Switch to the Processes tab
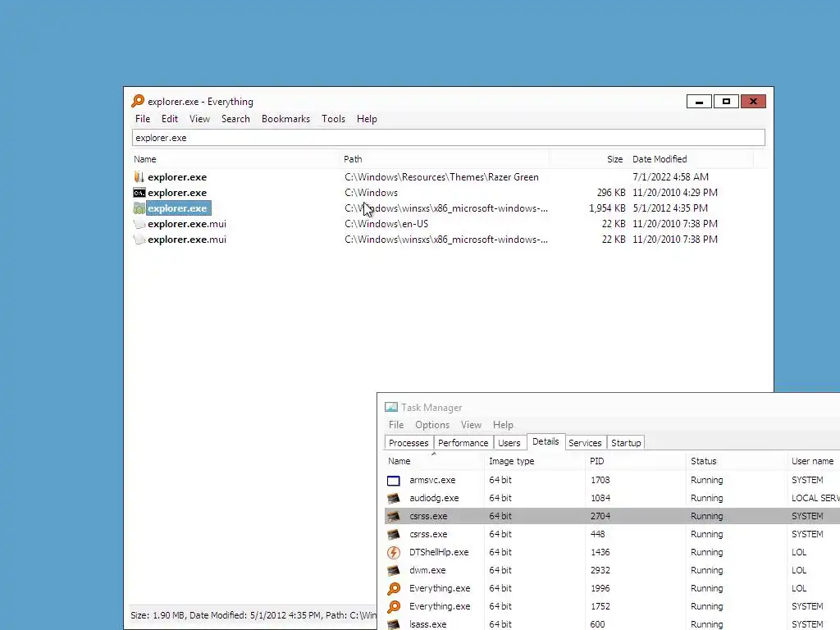The height and width of the screenshot is (630, 840). pos(409,443)
